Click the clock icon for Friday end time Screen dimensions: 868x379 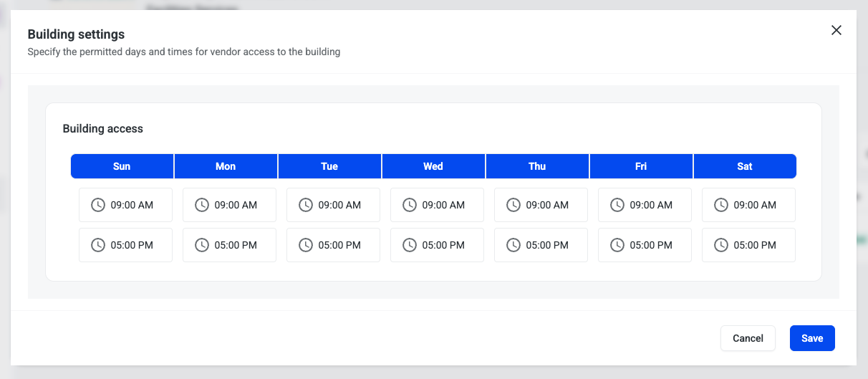pos(617,245)
